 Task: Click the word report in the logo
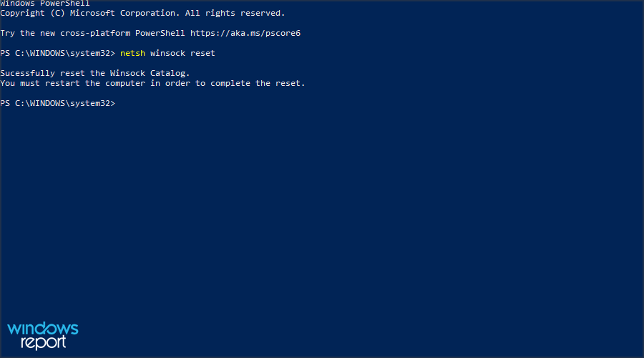(x=43, y=343)
